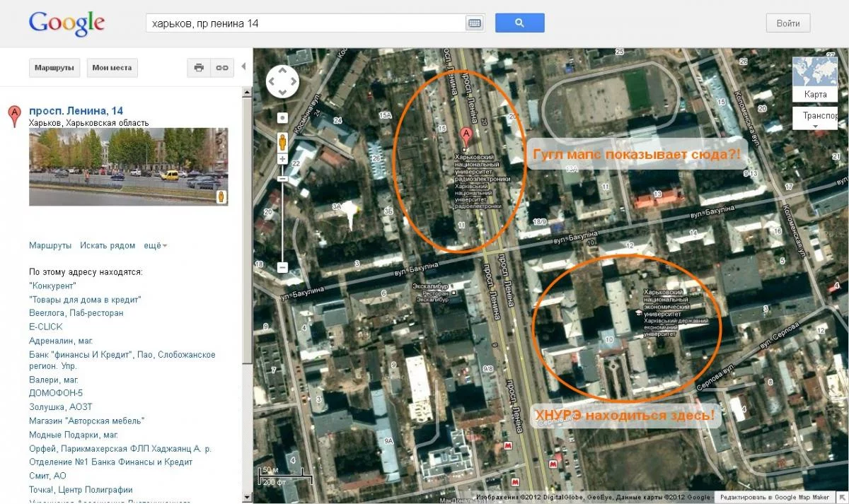Open Beerлога, Паб-ресторан listing
This screenshot has width=849, height=504.
[76, 312]
